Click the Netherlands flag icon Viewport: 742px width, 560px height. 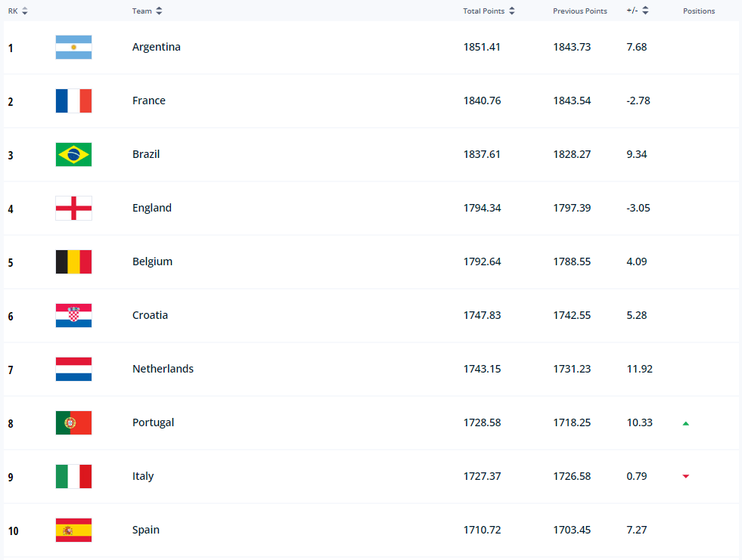click(73, 370)
